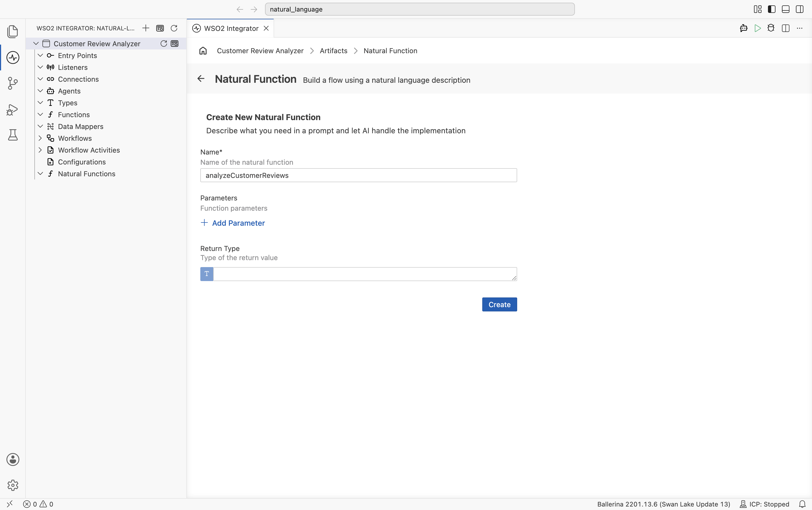This screenshot has height=510, width=812.
Task: Click the Create button
Action: (x=499, y=305)
